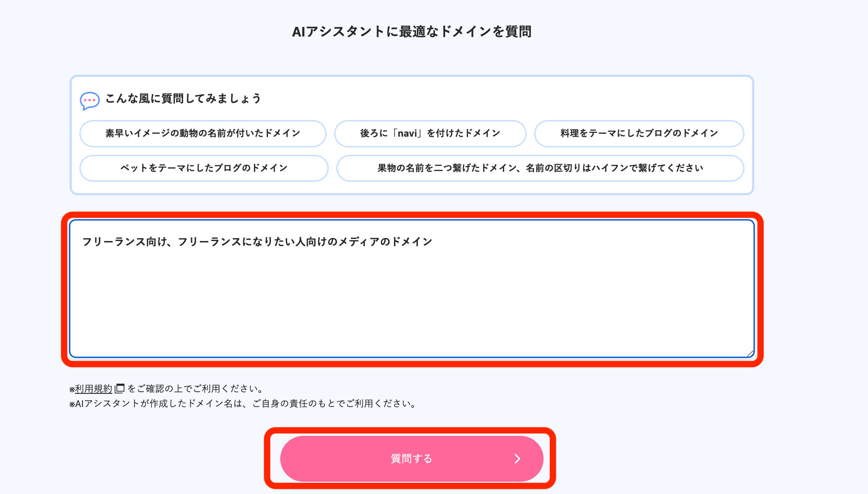
Task: Select the 後ろに「navi」を付けたドメイン suggestion
Action: [x=430, y=133]
